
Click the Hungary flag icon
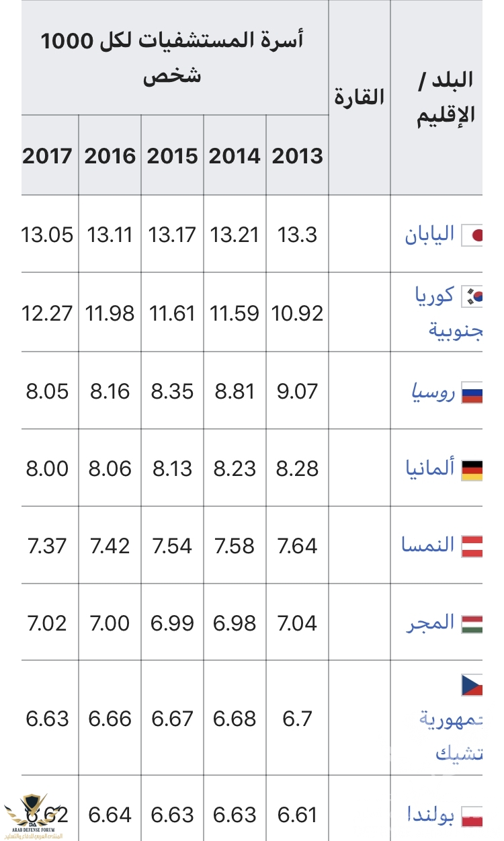point(472,623)
